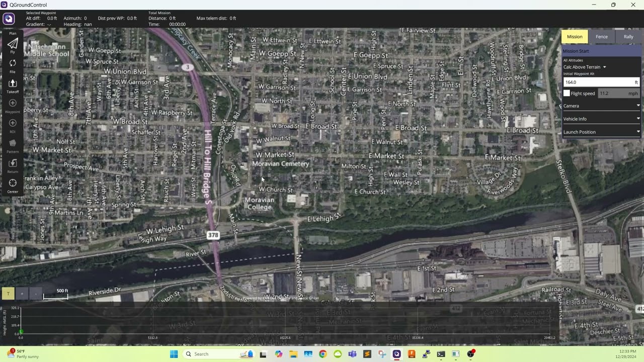Screen dimensions: 644x362
Task: Click the Mission Start header
Action: coord(601,51)
